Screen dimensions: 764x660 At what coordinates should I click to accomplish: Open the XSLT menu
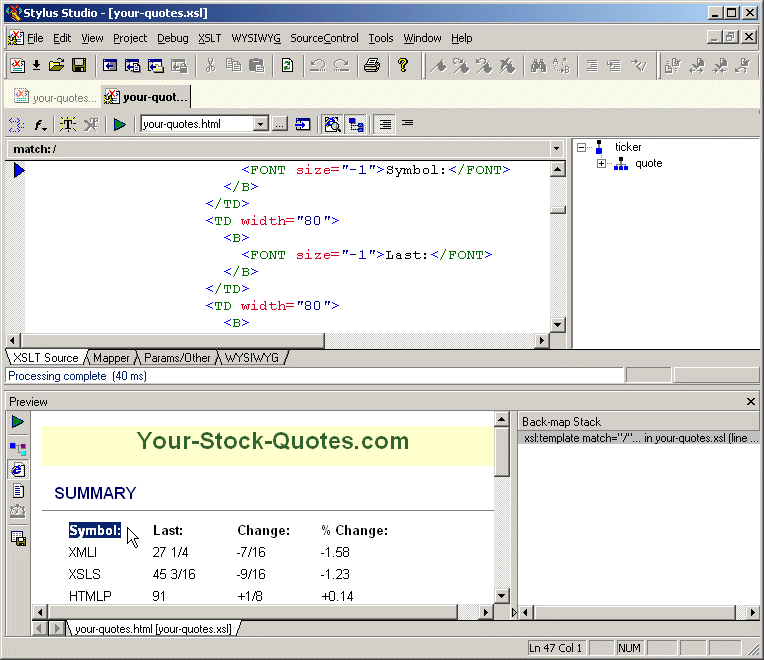(x=209, y=38)
